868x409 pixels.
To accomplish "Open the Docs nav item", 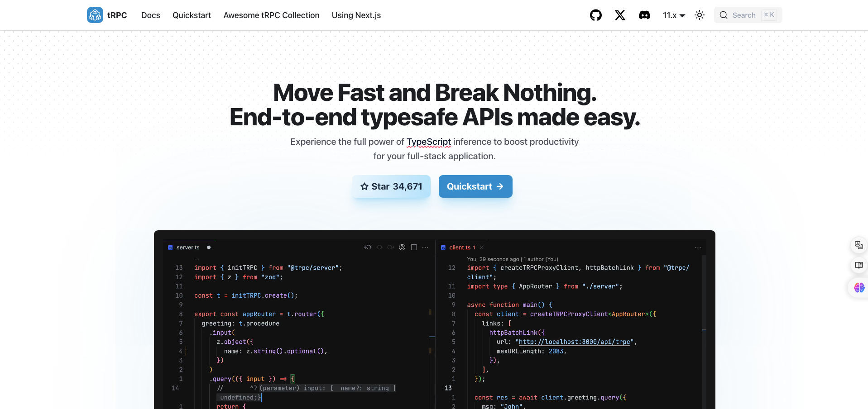I will pos(151,15).
